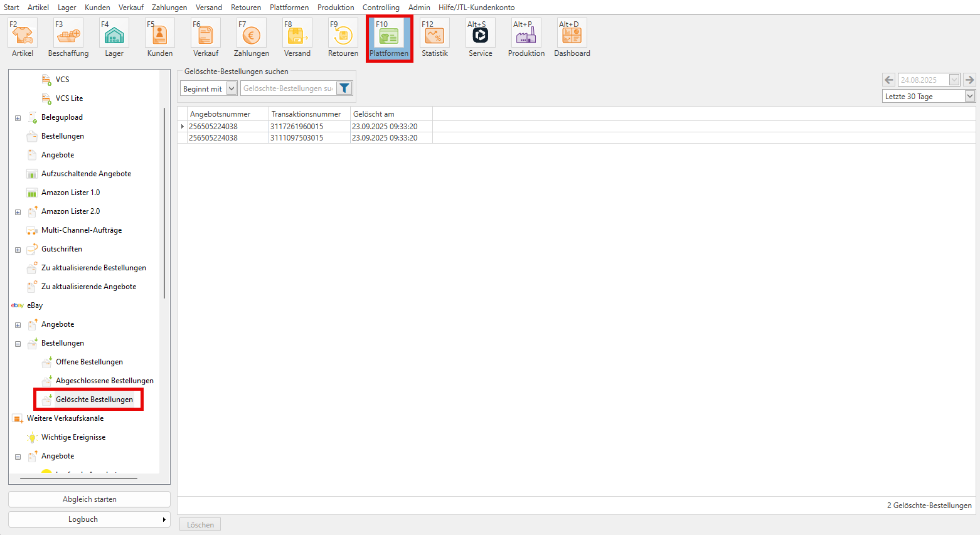Screen dimensions: 980x535
Task: Open the Logbuch button menu
Action: [89, 519]
